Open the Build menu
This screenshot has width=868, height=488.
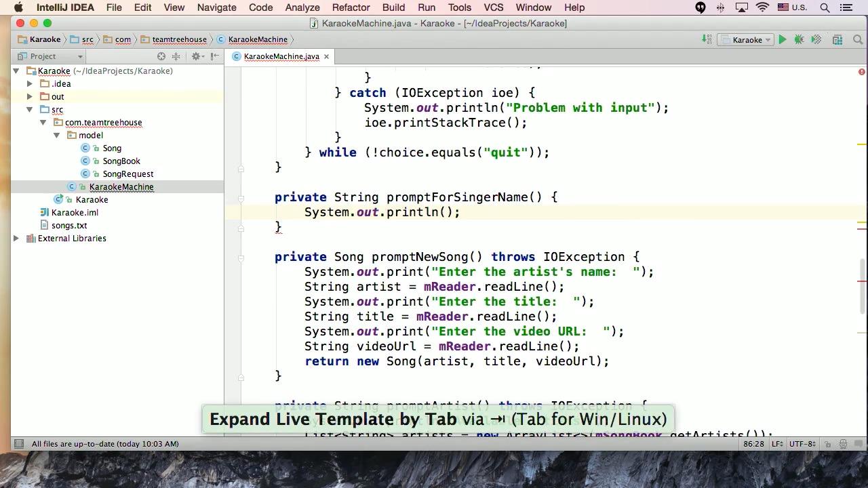393,7
